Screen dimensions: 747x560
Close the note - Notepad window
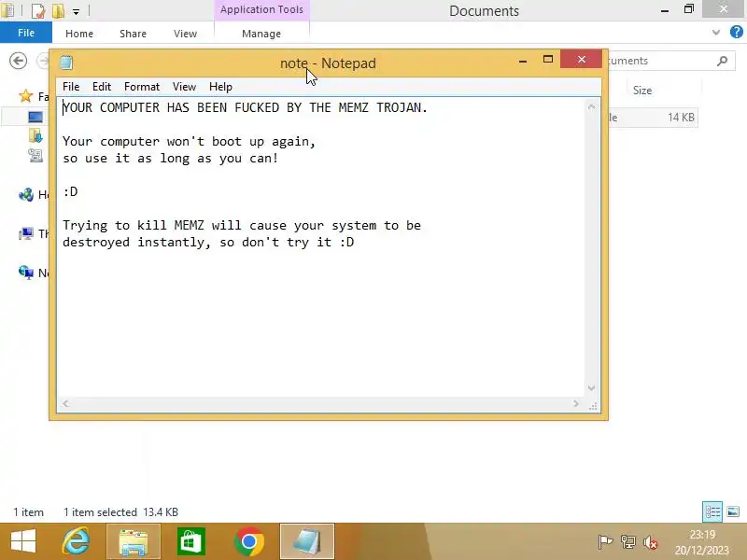[x=581, y=59]
